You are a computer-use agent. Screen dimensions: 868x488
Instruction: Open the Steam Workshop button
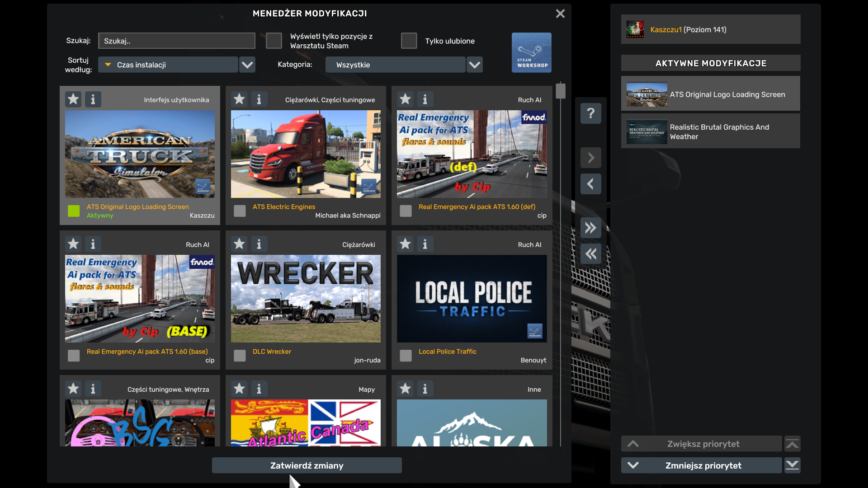[x=531, y=52]
